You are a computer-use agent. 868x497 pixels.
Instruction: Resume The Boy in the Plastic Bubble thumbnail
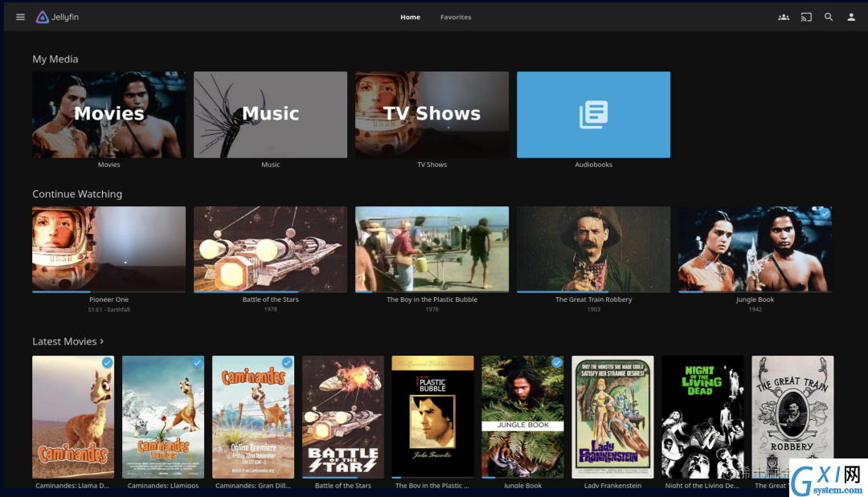pos(432,250)
